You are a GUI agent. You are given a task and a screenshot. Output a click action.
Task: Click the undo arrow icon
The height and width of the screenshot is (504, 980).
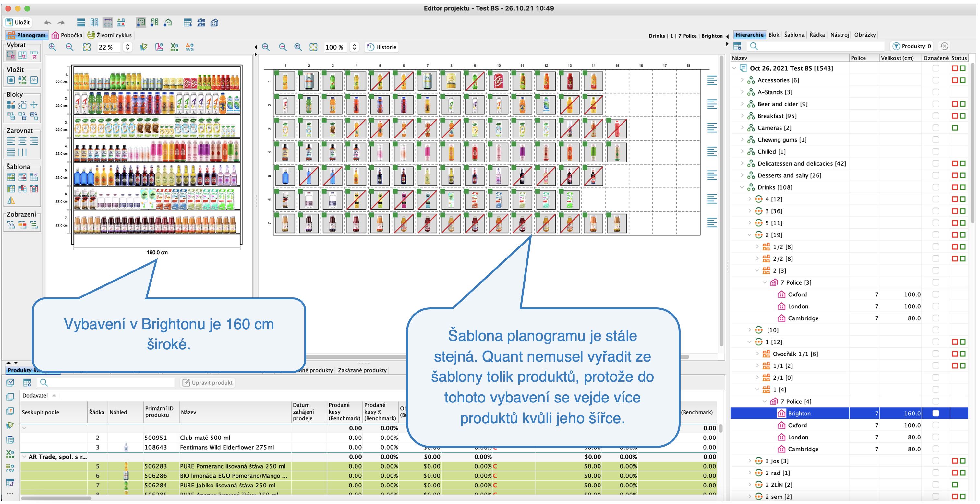coord(47,22)
